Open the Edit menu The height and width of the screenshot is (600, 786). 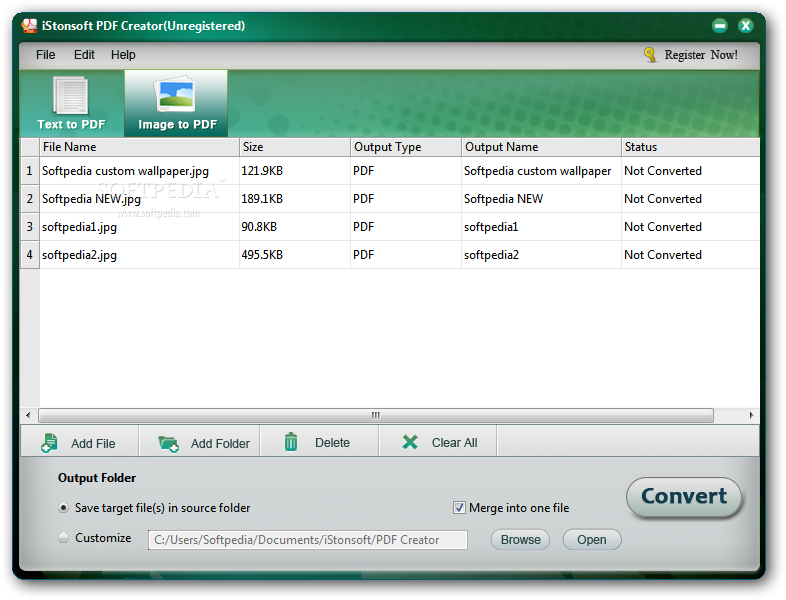pyautogui.click(x=84, y=55)
